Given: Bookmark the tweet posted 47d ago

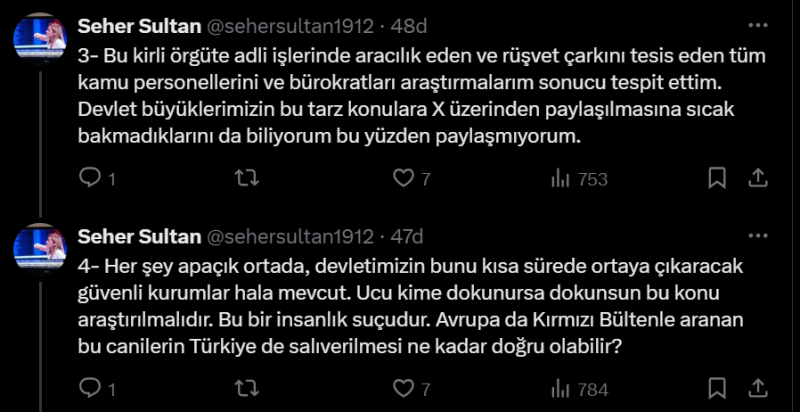Looking at the screenshot, I should [x=717, y=387].
